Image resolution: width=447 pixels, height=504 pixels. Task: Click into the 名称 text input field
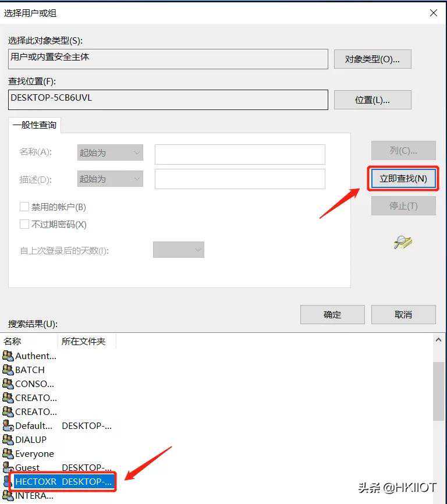[240, 154]
